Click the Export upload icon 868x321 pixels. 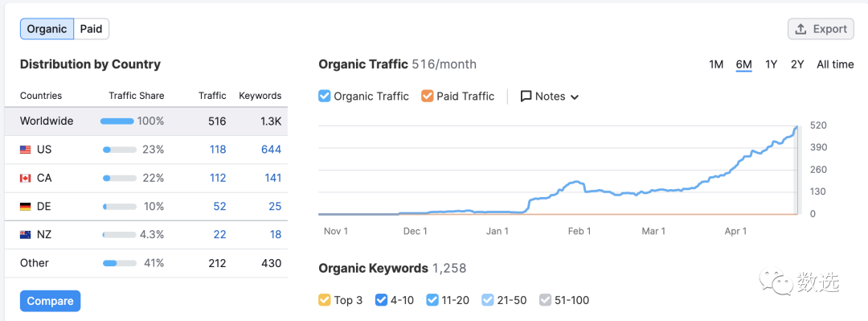coord(800,30)
